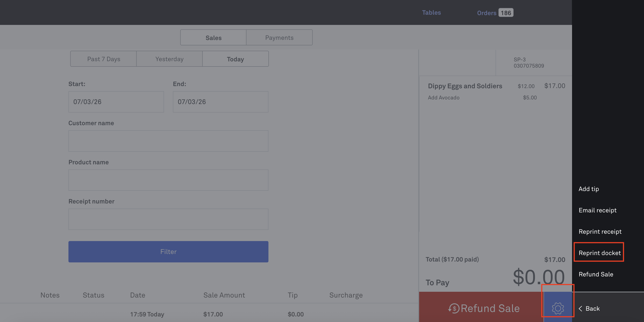Select Today date range
This screenshot has width=644, height=322.
pyautogui.click(x=235, y=59)
